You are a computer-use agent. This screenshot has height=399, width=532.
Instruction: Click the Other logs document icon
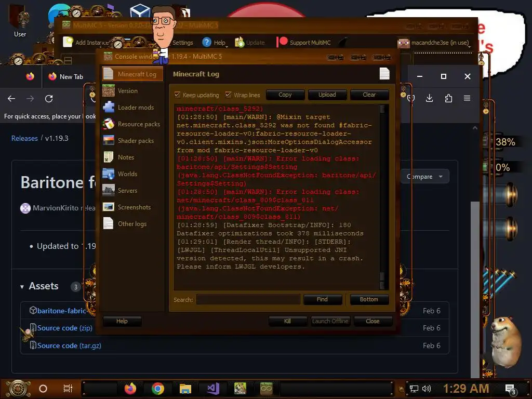pyautogui.click(x=109, y=223)
